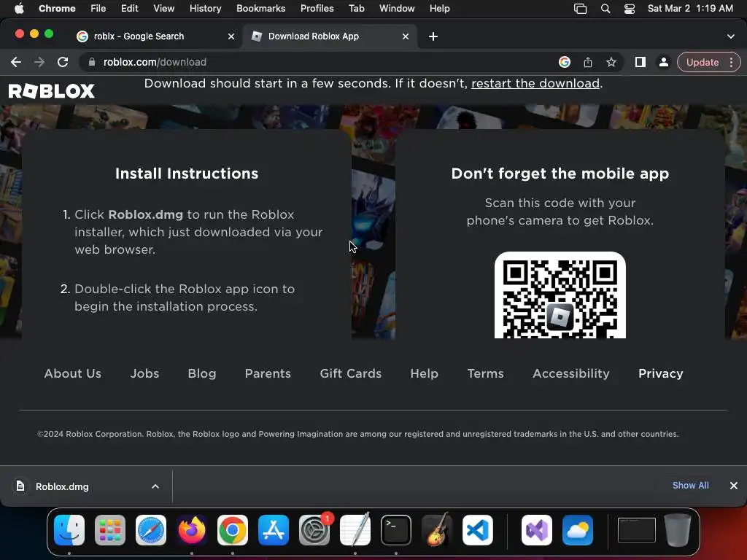View the Terms footer link
The width and height of the screenshot is (747, 560).
pos(485,373)
